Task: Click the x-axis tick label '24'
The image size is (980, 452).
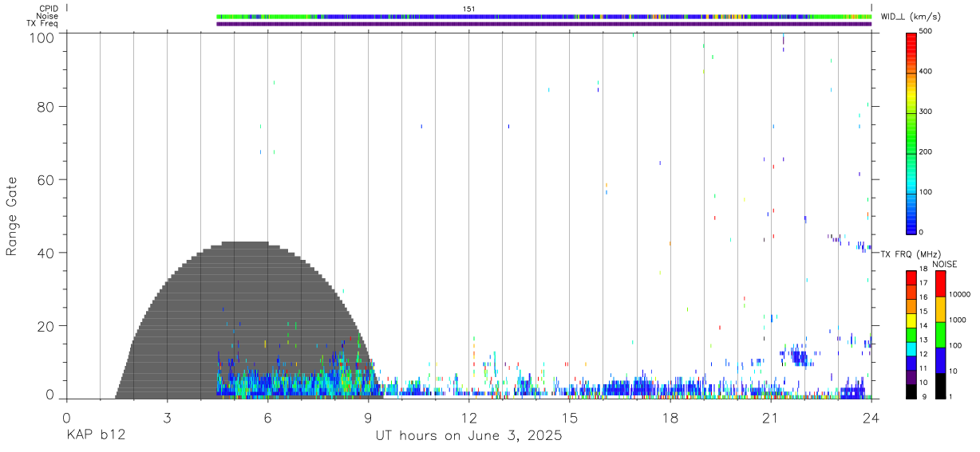Action: 871,418
